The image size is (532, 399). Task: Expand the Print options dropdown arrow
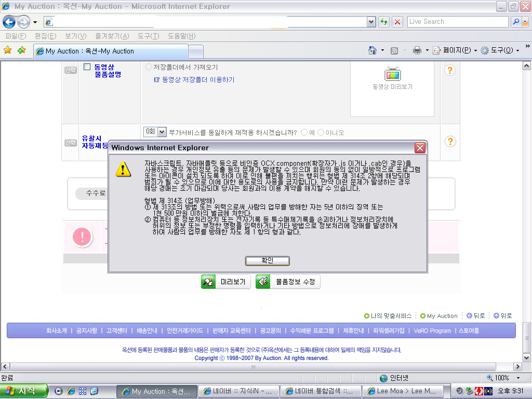pos(427,50)
